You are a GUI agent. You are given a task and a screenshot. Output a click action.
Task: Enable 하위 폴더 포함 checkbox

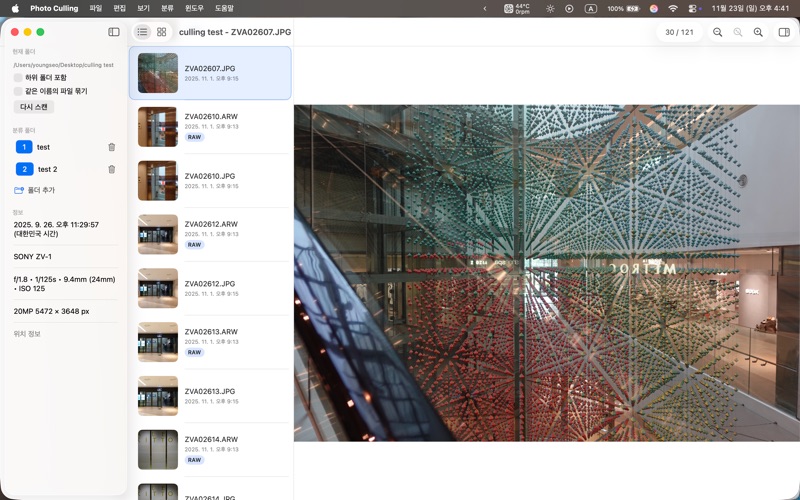pyautogui.click(x=18, y=78)
